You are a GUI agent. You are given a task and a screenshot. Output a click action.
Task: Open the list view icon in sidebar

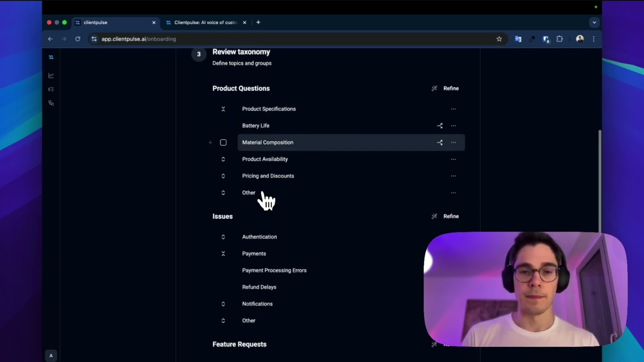point(51,89)
